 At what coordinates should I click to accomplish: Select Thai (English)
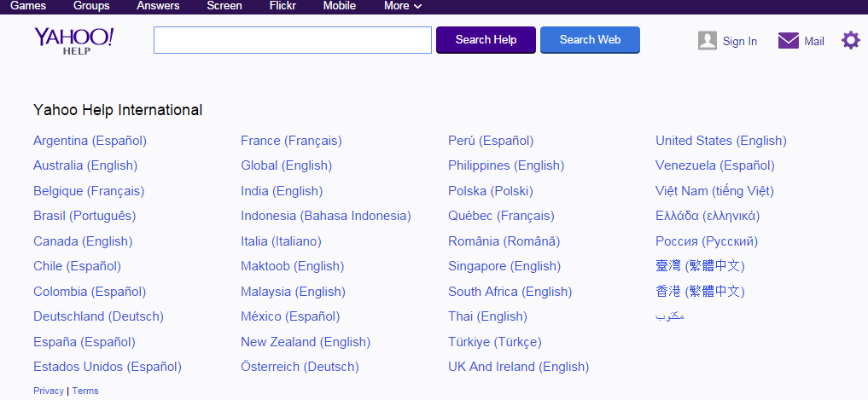tap(487, 317)
